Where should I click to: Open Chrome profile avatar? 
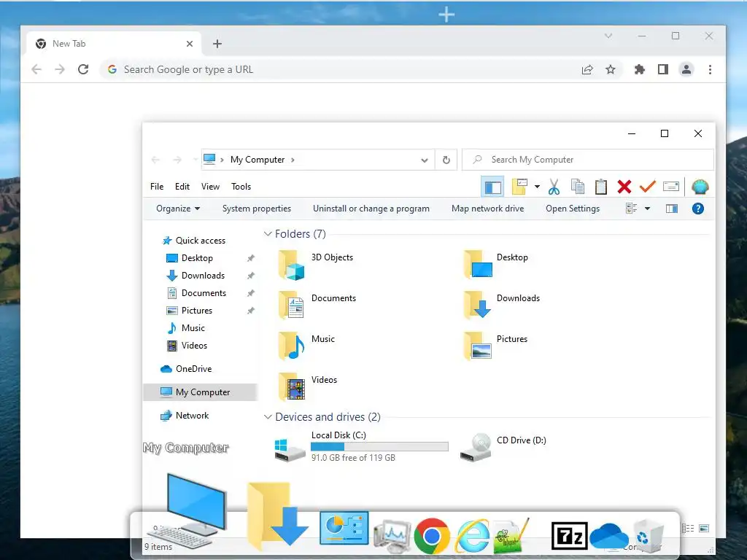click(686, 69)
